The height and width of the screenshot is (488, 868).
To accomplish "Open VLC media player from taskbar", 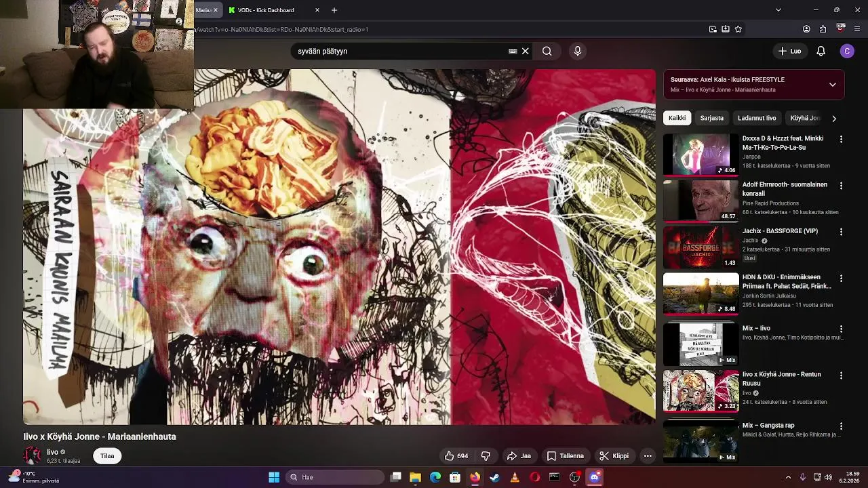I will [514, 477].
